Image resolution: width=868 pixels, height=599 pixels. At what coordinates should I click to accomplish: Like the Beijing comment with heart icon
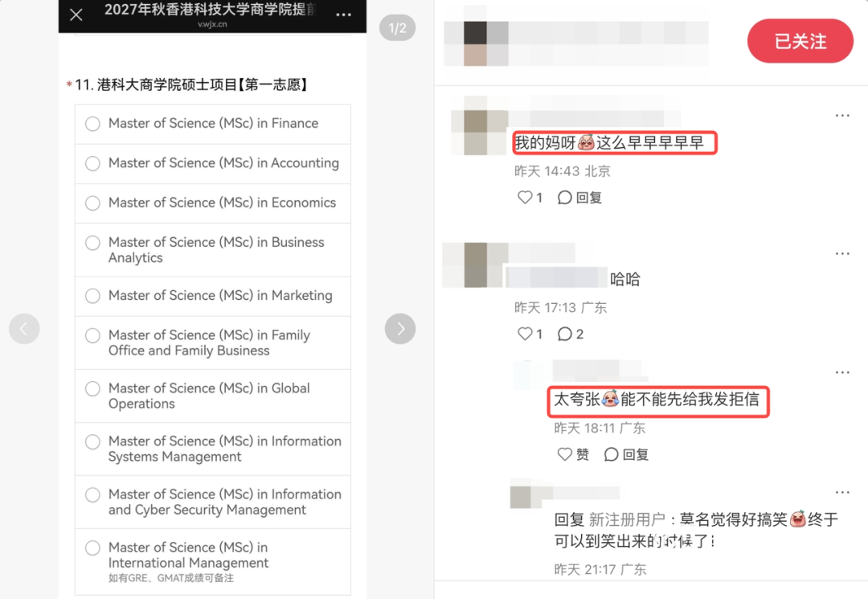pyautogui.click(x=526, y=197)
